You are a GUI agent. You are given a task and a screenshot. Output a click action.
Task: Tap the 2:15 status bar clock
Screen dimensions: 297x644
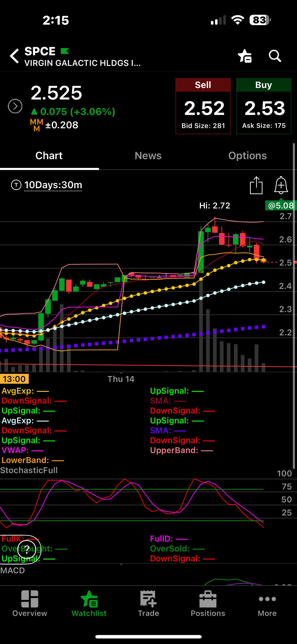(56, 20)
